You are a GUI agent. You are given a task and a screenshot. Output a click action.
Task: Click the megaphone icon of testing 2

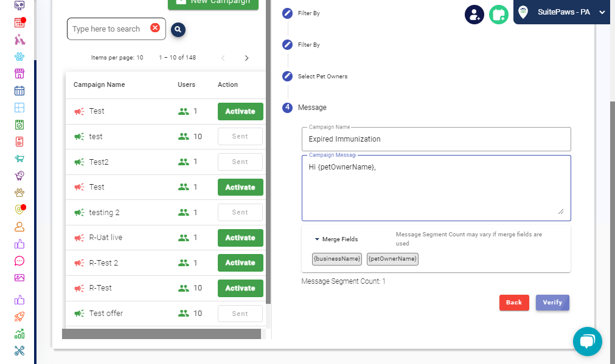point(79,212)
